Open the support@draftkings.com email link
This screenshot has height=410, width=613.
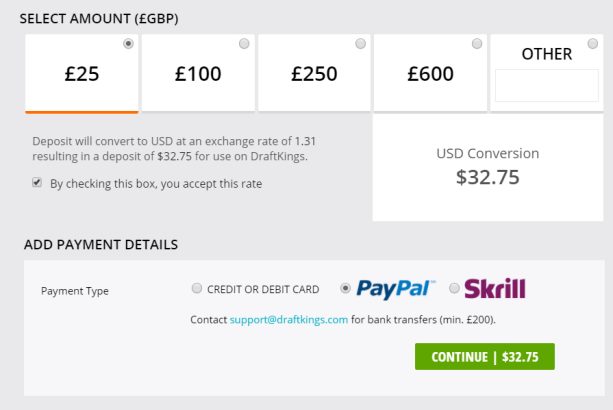[289, 320]
